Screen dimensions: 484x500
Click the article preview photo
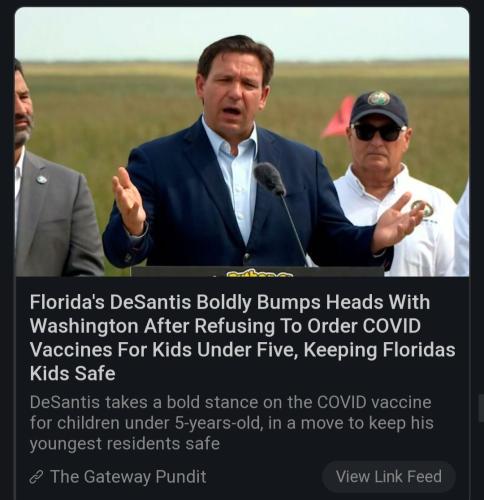[242, 142]
